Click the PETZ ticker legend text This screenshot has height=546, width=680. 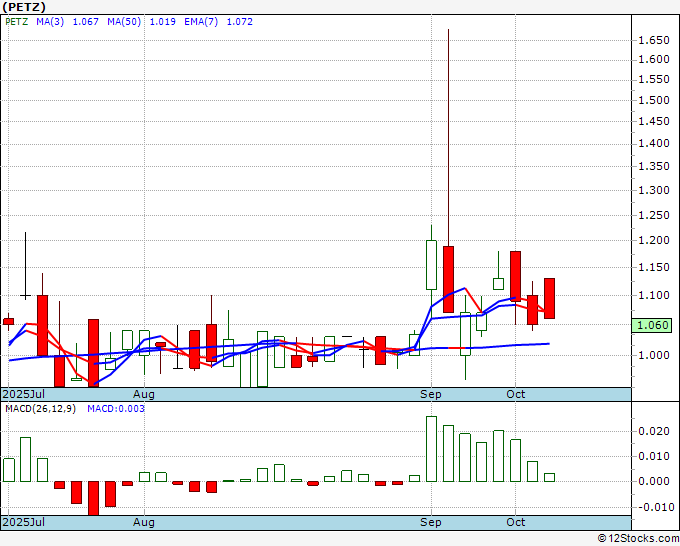point(17,22)
